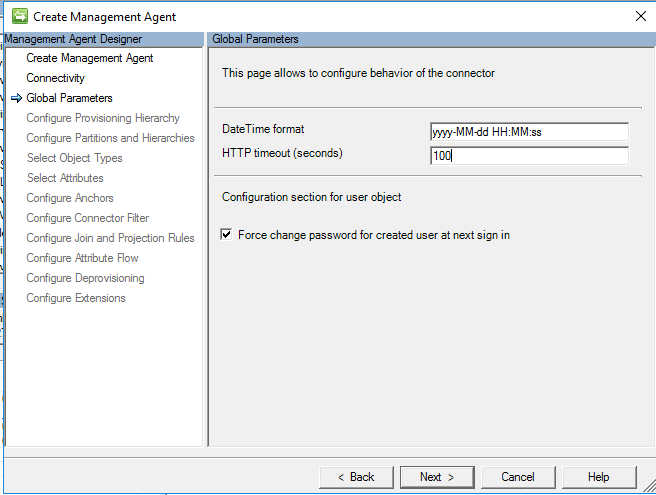Open Select Object Types step
656x495 pixels.
(x=74, y=158)
